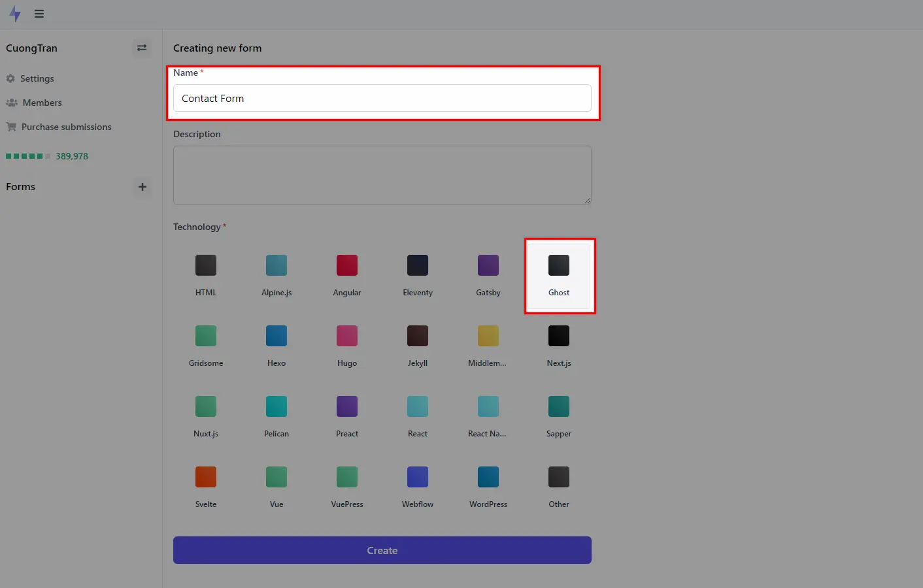Viewport: 923px width, 588px height.
Task: Pick the Next.js technology icon
Action: 559,335
